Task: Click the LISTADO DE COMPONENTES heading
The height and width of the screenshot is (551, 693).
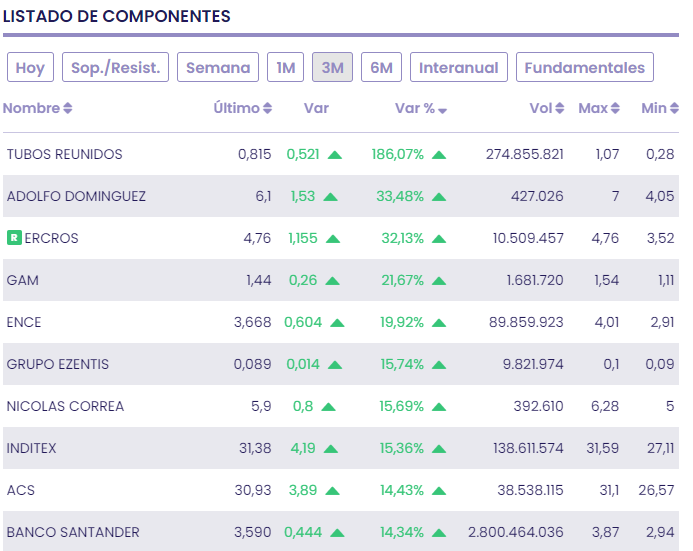Action: [117, 16]
